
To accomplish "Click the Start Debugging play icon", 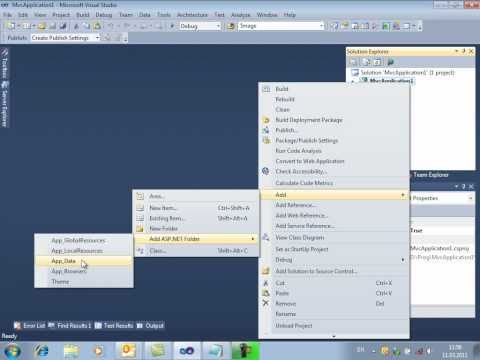I will coord(172,26).
